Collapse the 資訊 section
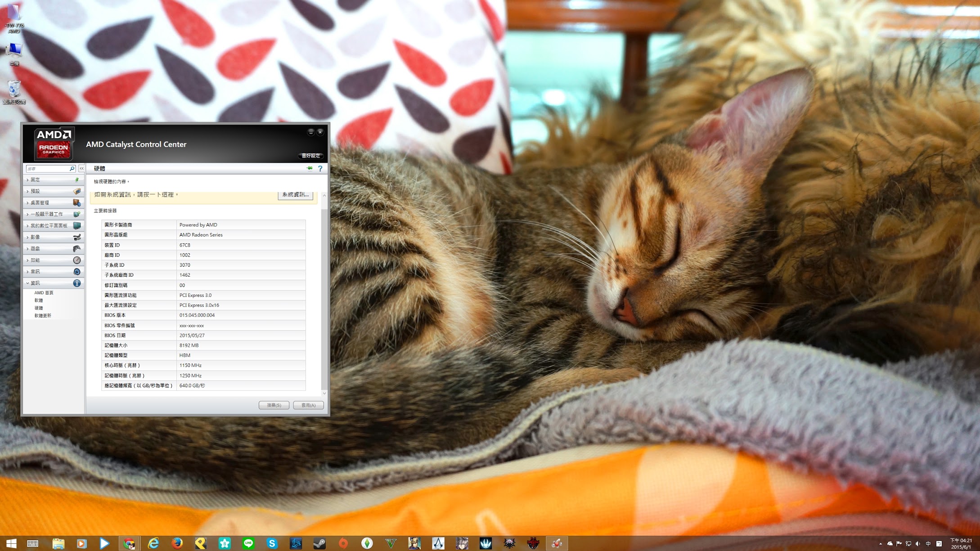 35,283
